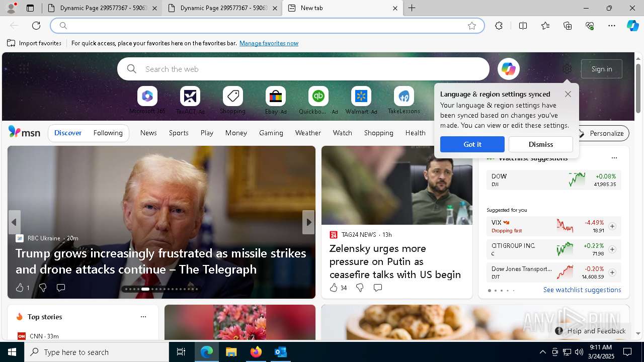The height and width of the screenshot is (362, 644).
Task: Launch Copilot from the search bar
Action: point(508,69)
